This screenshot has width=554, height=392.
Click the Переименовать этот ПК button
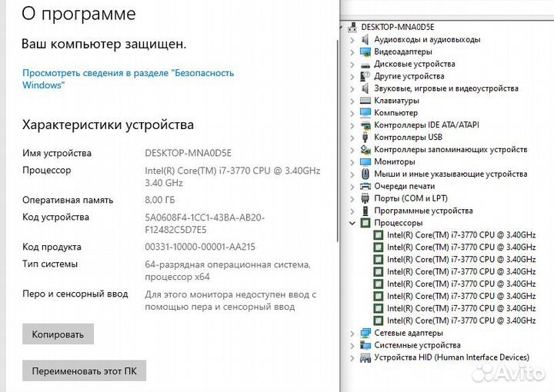tap(84, 370)
